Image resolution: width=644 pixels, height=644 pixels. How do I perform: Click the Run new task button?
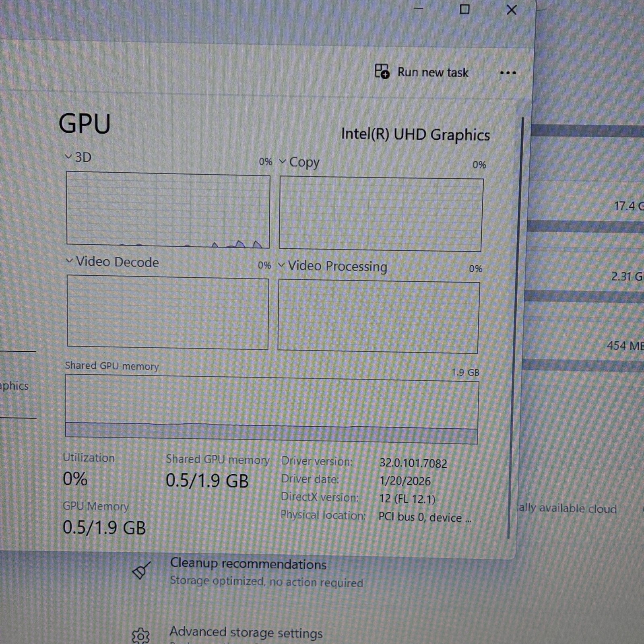(x=421, y=72)
